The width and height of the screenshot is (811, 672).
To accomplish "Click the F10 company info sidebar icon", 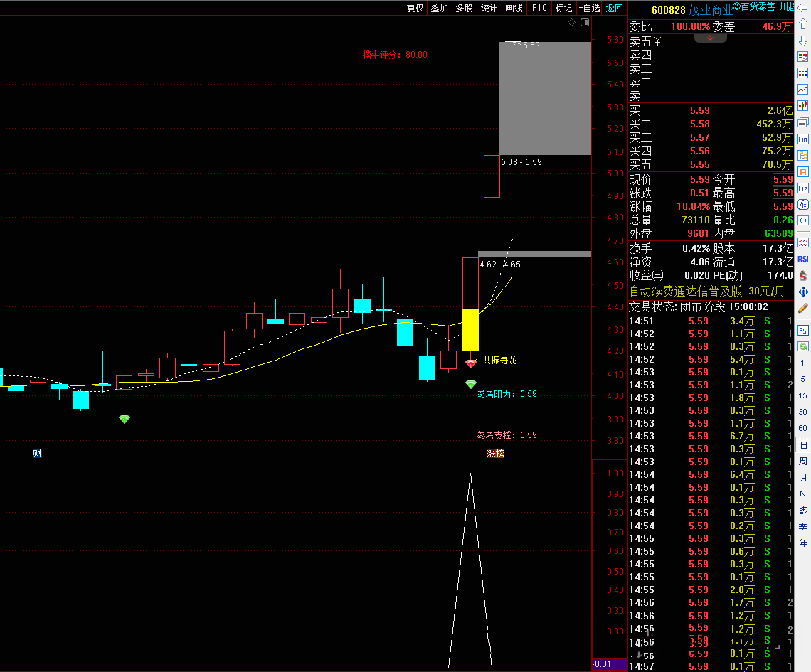I will point(803,139).
